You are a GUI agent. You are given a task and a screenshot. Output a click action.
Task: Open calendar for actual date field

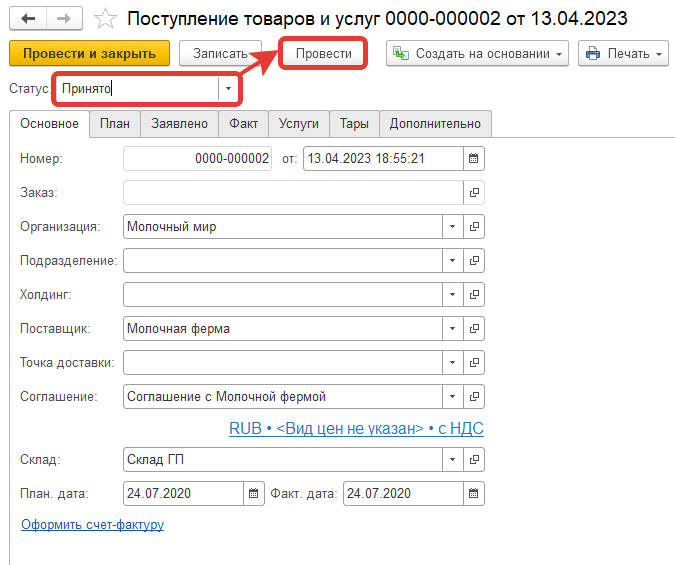(474, 494)
